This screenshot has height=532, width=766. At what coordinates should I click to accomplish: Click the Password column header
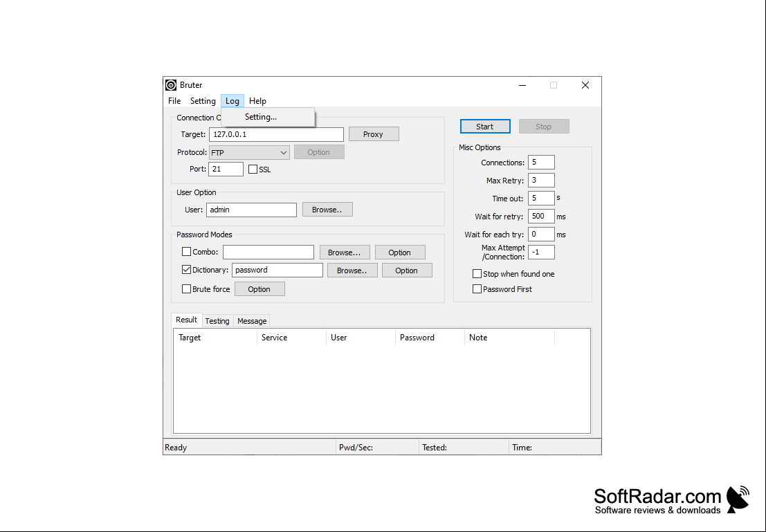[x=430, y=338]
